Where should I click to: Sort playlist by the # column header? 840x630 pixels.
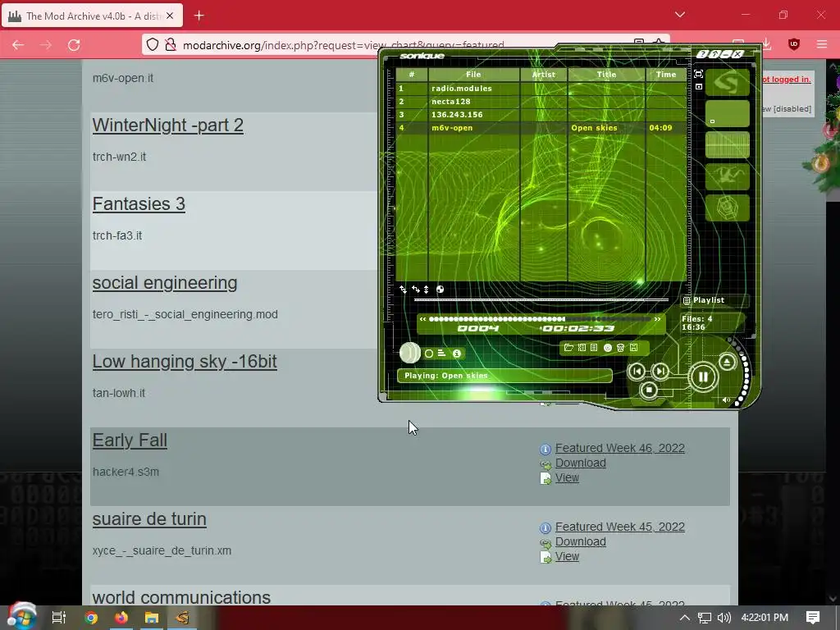point(412,75)
